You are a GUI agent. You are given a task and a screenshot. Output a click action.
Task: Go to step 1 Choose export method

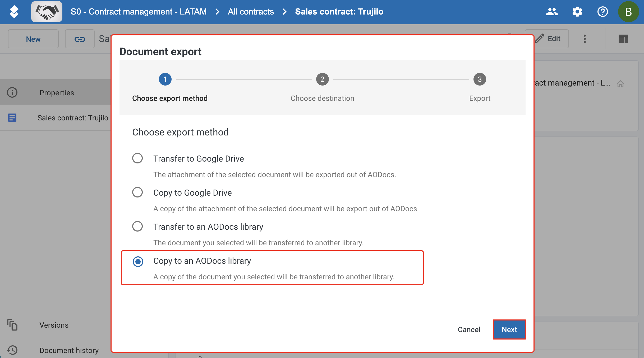[x=165, y=79]
